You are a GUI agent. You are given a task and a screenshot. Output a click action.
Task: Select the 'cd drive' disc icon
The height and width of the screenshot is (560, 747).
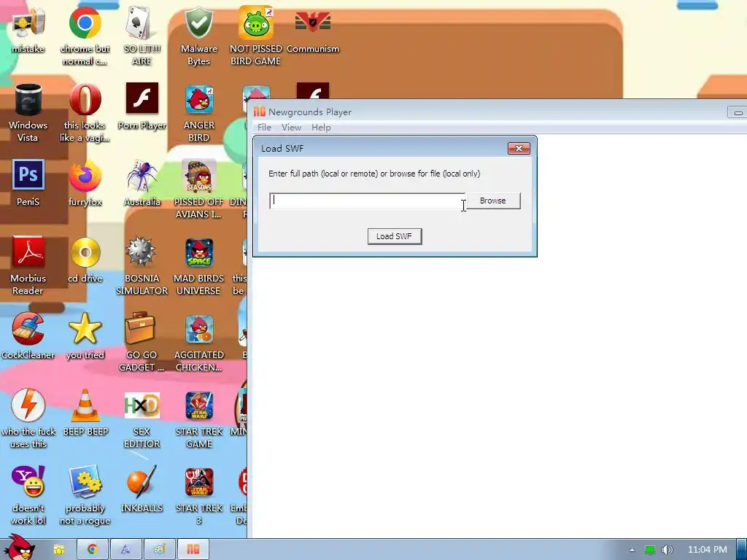(x=85, y=260)
